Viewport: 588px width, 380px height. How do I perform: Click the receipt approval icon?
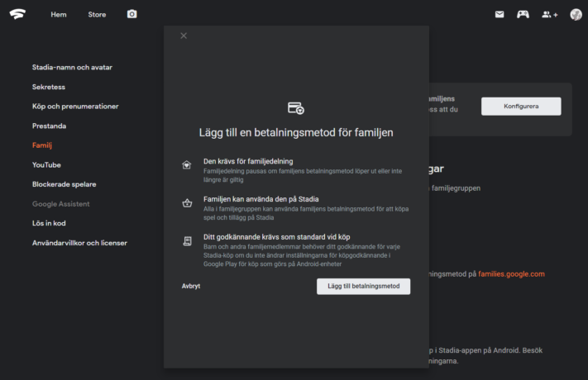(x=187, y=241)
